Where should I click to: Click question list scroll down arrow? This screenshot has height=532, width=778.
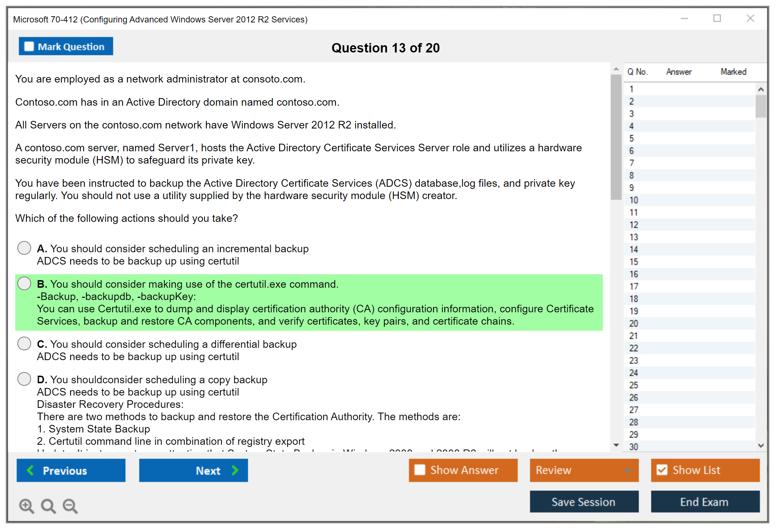pos(761,446)
